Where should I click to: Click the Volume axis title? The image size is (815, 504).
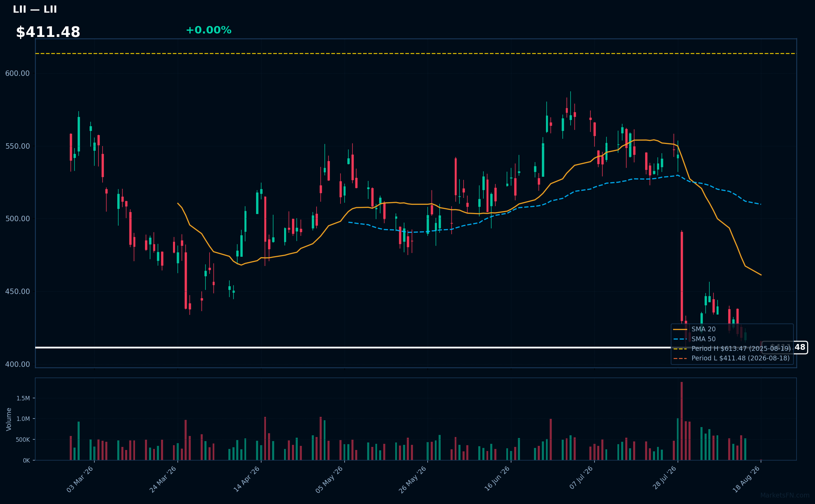pos(9,419)
